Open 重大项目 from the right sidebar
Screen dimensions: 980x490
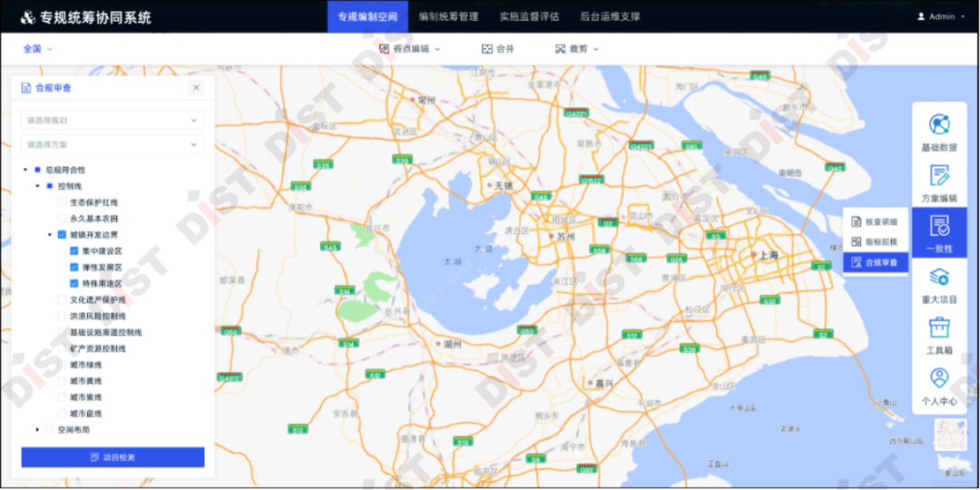[x=939, y=286]
